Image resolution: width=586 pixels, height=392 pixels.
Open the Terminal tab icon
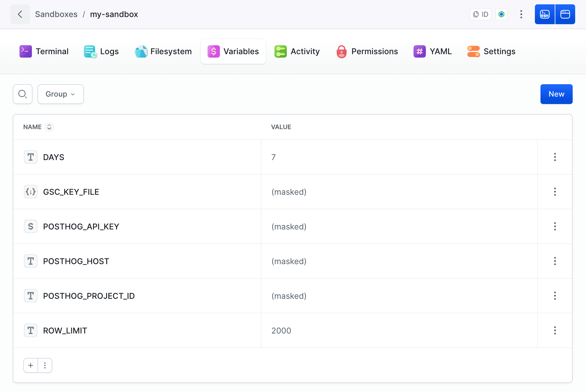(x=26, y=51)
